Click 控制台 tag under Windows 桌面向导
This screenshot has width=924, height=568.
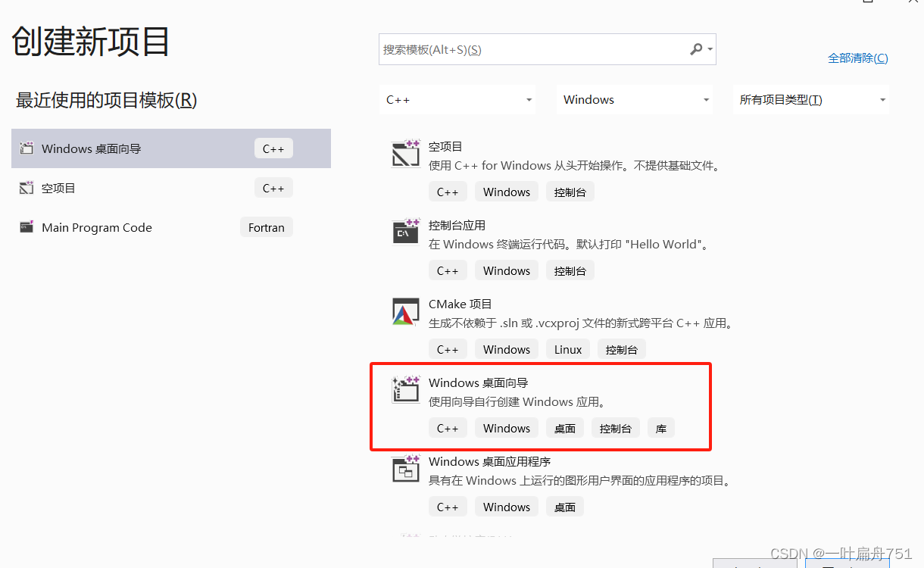pos(616,428)
